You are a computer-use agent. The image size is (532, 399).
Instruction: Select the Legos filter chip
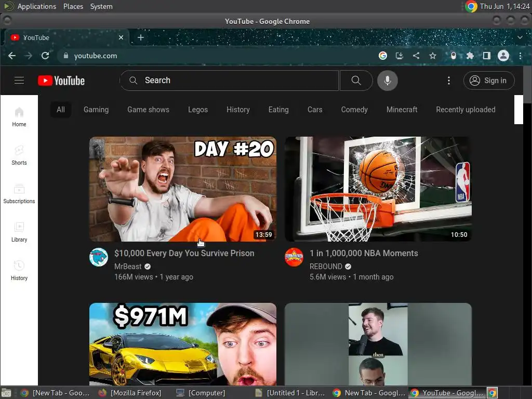(x=198, y=110)
